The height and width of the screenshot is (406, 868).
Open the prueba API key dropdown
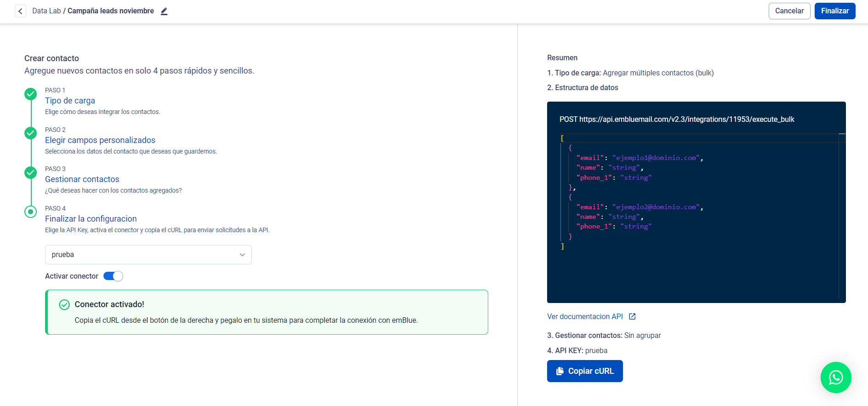click(148, 255)
